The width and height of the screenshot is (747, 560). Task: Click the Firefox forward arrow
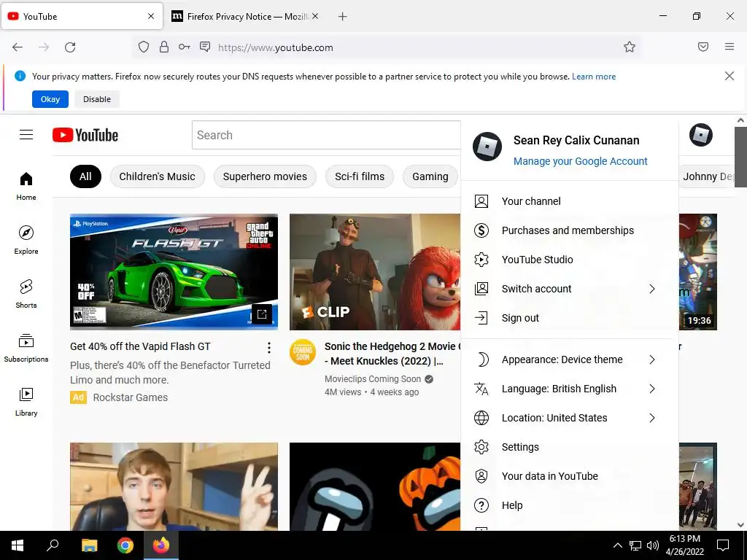pos(44,47)
